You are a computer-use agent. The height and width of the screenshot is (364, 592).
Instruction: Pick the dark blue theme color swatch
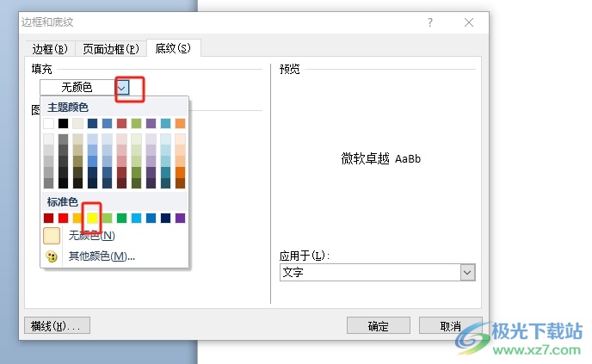point(93,123)
